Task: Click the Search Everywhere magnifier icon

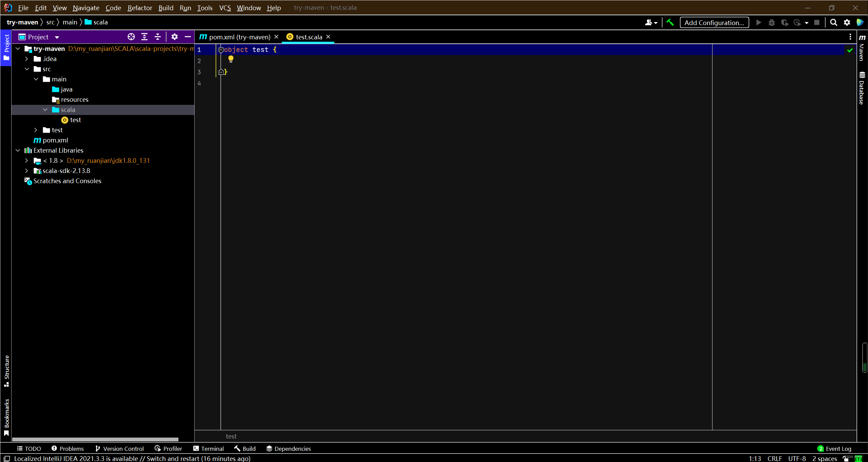Action: pos(834,22)
